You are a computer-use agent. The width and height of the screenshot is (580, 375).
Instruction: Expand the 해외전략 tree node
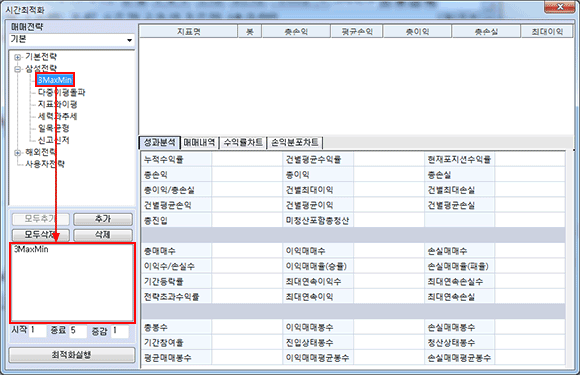tap(17, 152)
